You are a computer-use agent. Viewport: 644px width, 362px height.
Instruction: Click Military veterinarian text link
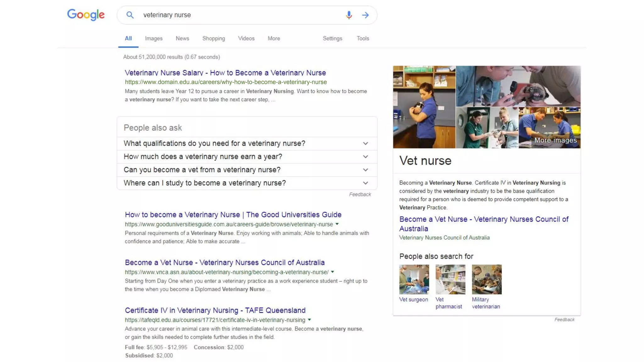tap(486, 303)
